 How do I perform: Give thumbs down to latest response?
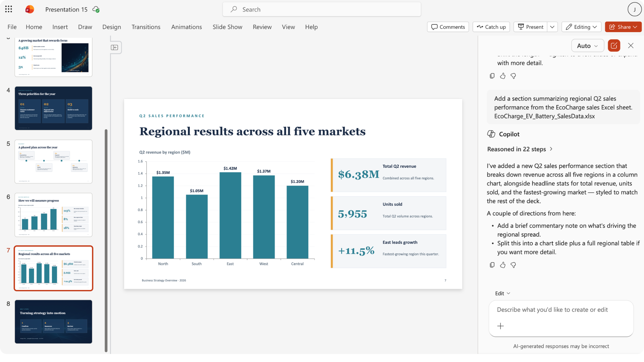(x=513, y=265)
